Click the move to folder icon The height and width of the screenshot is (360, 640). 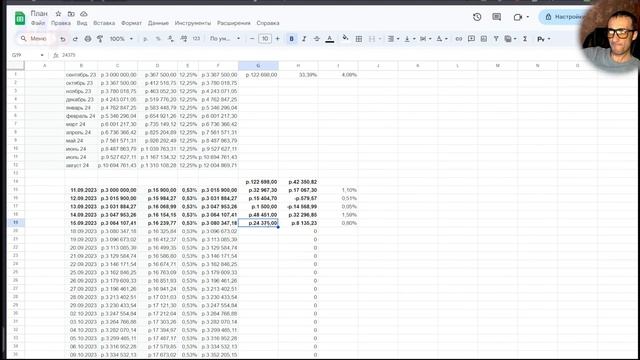71,14
